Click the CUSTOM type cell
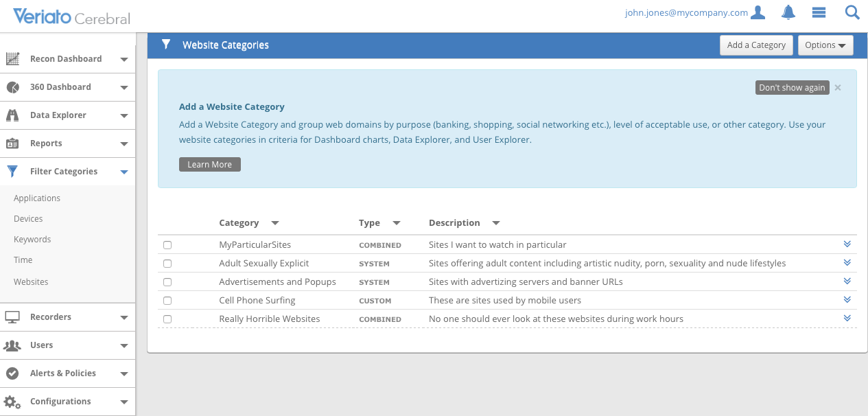 tap(375, 301)
